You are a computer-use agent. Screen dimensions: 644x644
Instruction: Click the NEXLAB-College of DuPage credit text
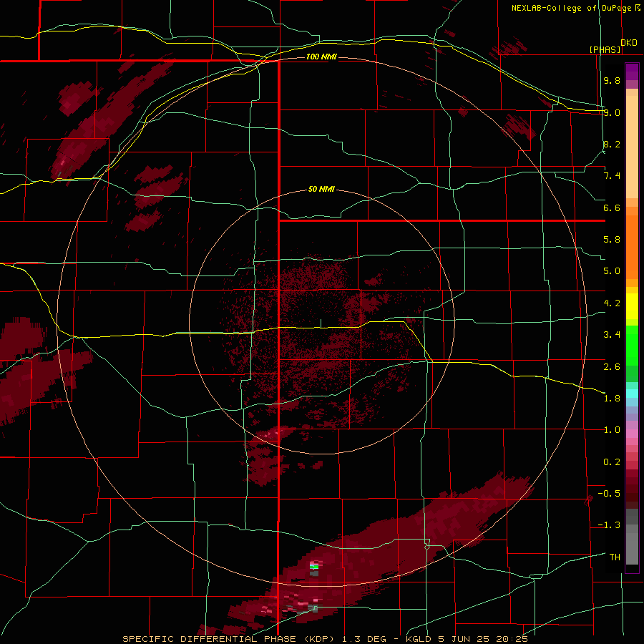click(571, 8)
